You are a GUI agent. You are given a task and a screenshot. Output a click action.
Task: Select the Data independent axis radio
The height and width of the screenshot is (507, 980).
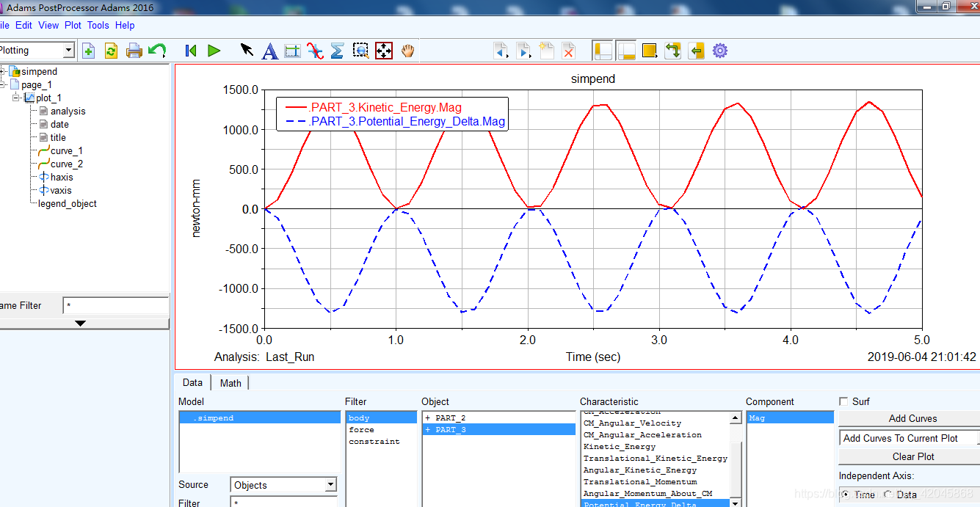(889, 495)
